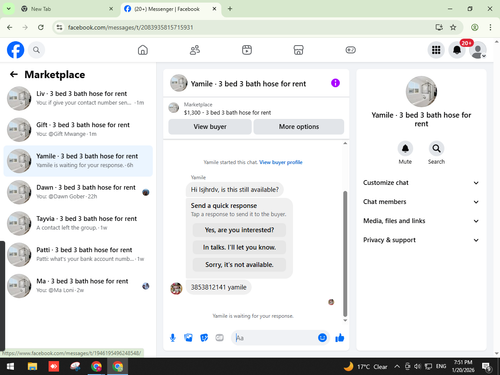Click the taskbar clock showing 7:51 PM

pos(463,366)
